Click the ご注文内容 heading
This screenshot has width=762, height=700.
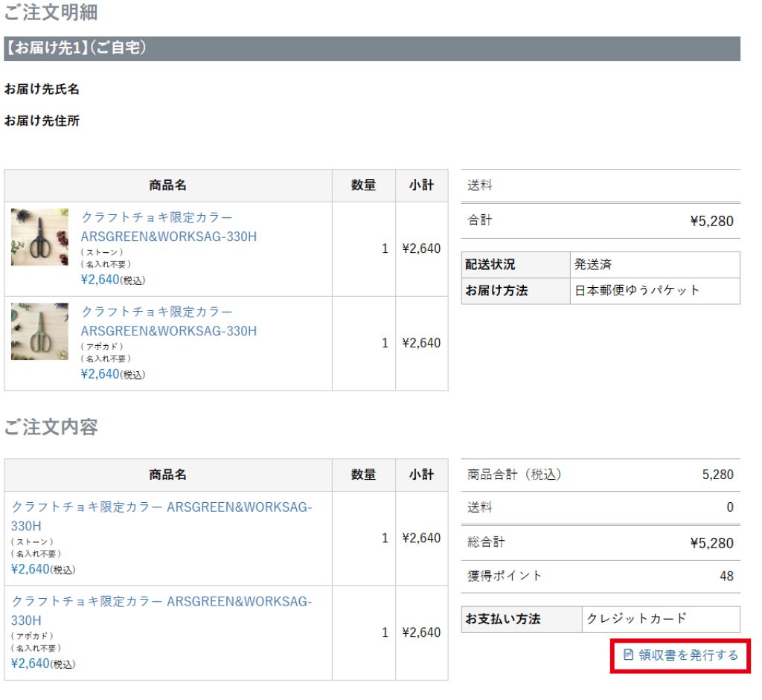coord(51,427)
